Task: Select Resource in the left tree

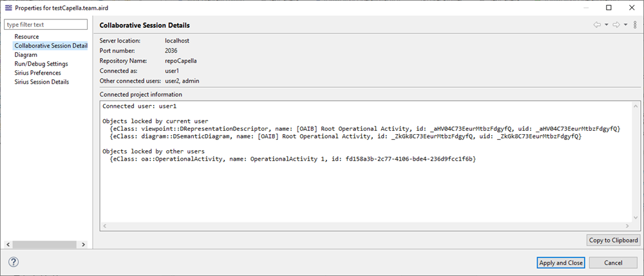Action: click(x=26, y=37)
